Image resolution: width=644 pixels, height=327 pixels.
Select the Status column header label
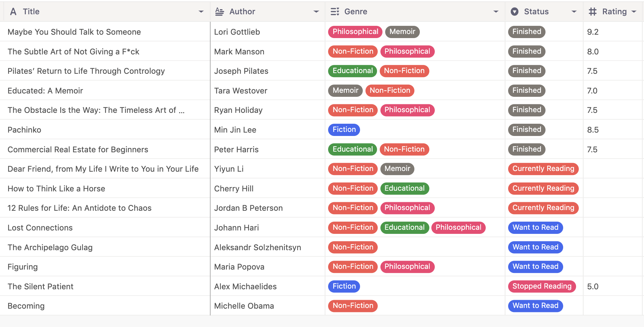536,12
